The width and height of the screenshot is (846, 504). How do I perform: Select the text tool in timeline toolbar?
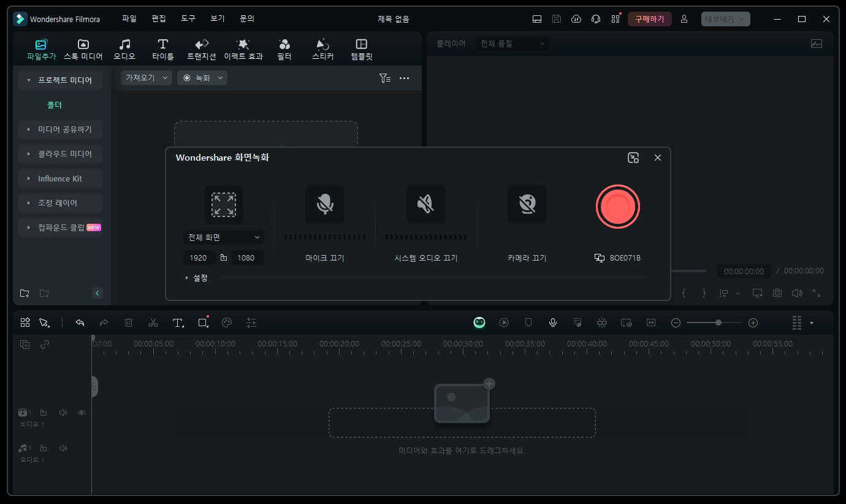tap(178, 323)
